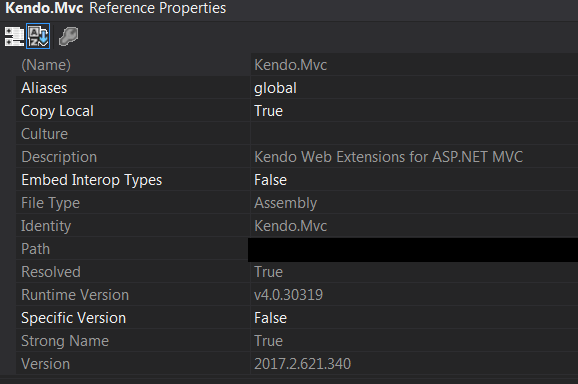Select the Alphabetical sort icon
Screen dimensions: 578x384
pyautogui.click(x=38, y=36)
